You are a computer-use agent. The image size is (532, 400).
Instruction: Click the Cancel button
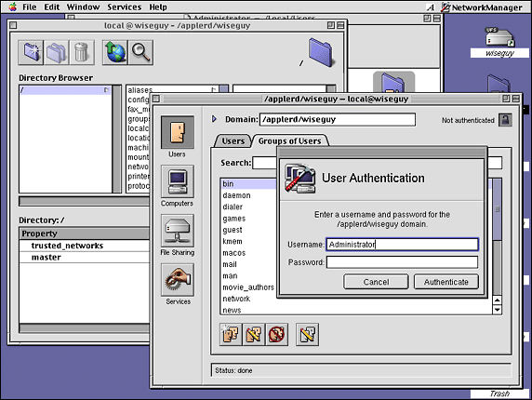(376, 282)
